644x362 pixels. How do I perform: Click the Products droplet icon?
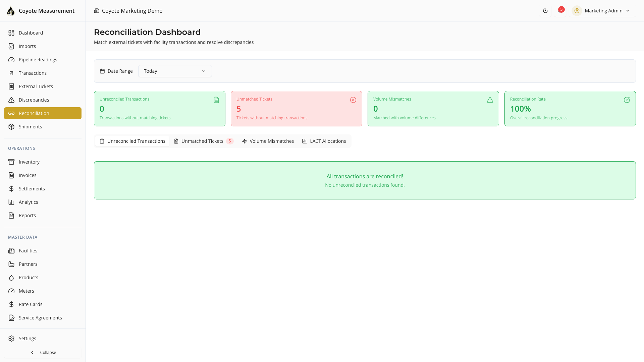point(11,278)
